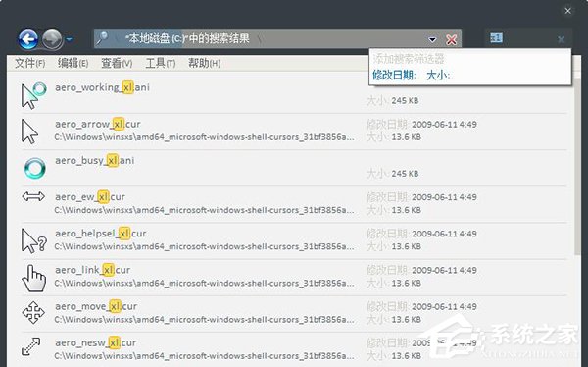
Task: Click the 13.6 KB size of aero_move_xl.cur
Action: pos(406,319)
